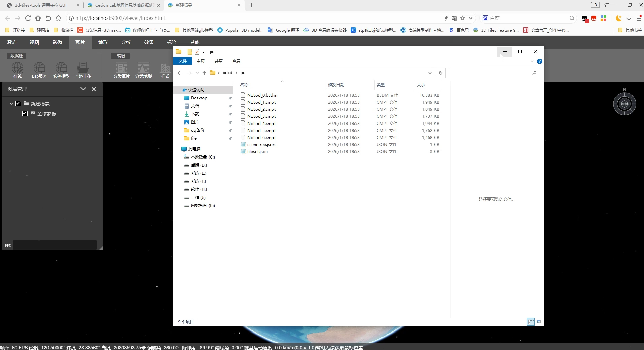Image resolution: width=644 pixels, height=350 pixels.
Task: Switch to the 地形 terrain tab
Action: pos(103,42)
